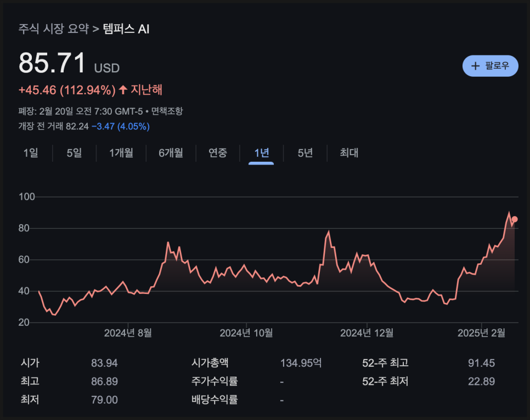Click the 40 y-axis label
This screenshot has height=420, width=530.
coord(24,291)
